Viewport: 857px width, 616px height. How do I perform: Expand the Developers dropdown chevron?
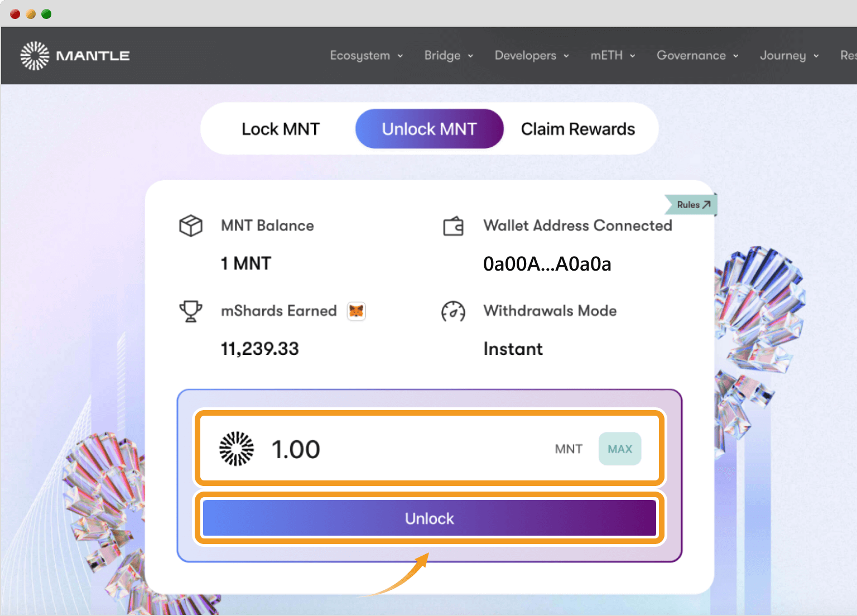tap(566, 56)
